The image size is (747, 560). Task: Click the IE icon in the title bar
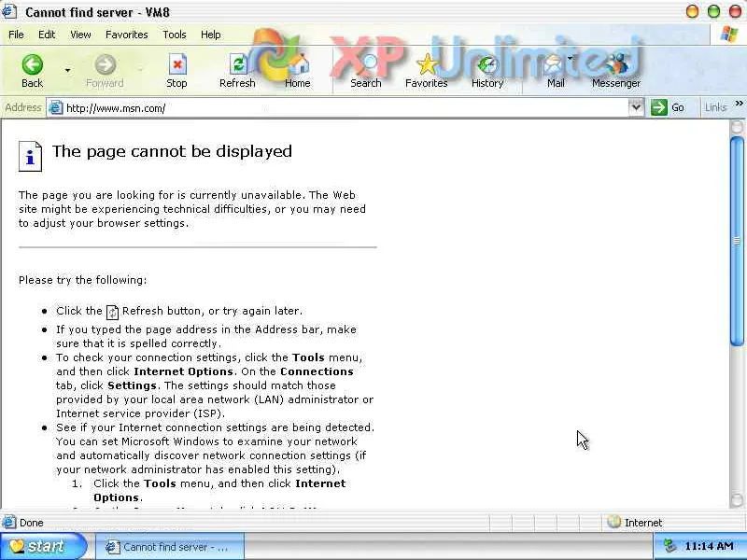[8, 10]
